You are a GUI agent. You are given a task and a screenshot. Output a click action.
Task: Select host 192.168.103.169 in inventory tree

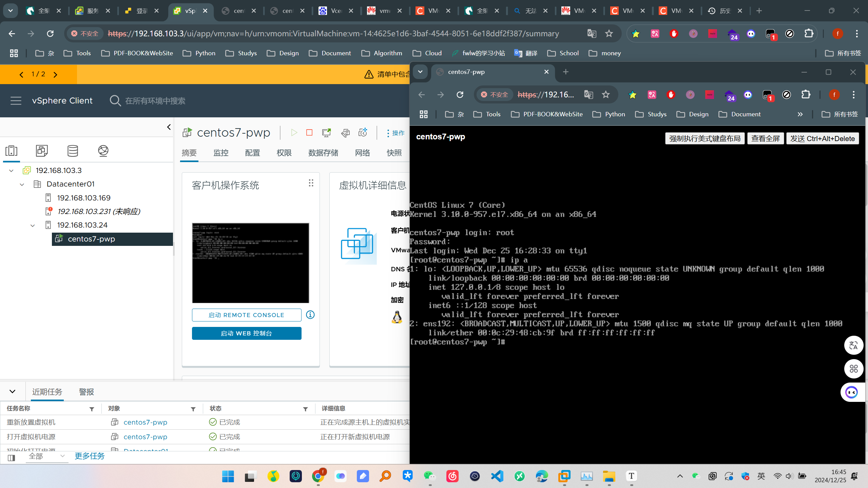point(83,198)
